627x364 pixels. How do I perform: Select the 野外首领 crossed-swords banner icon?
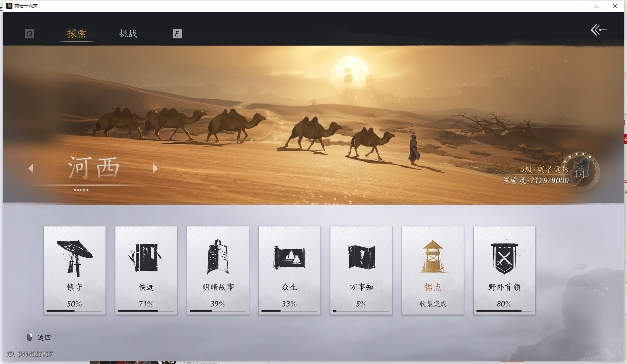pyautogui.click(x=504, y=256)
